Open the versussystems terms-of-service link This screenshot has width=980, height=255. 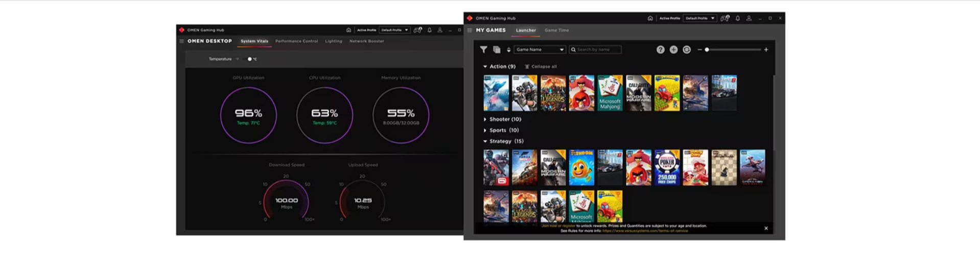click(x=645, y=231)
